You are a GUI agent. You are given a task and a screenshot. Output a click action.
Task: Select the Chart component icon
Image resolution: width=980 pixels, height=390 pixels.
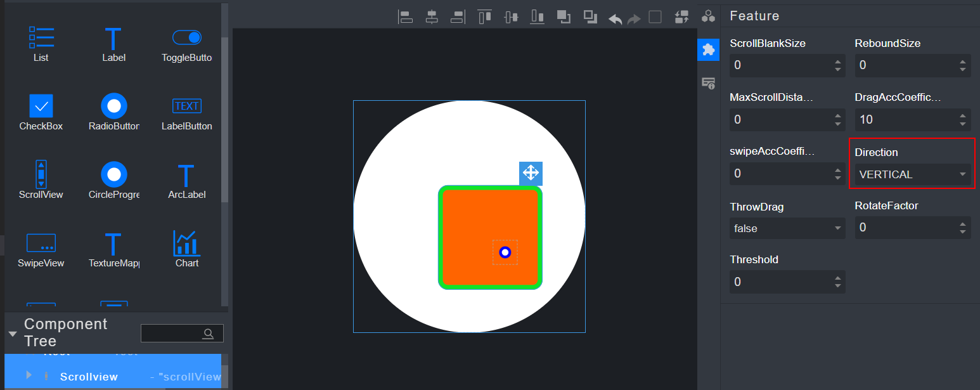(x=187, y=249)
